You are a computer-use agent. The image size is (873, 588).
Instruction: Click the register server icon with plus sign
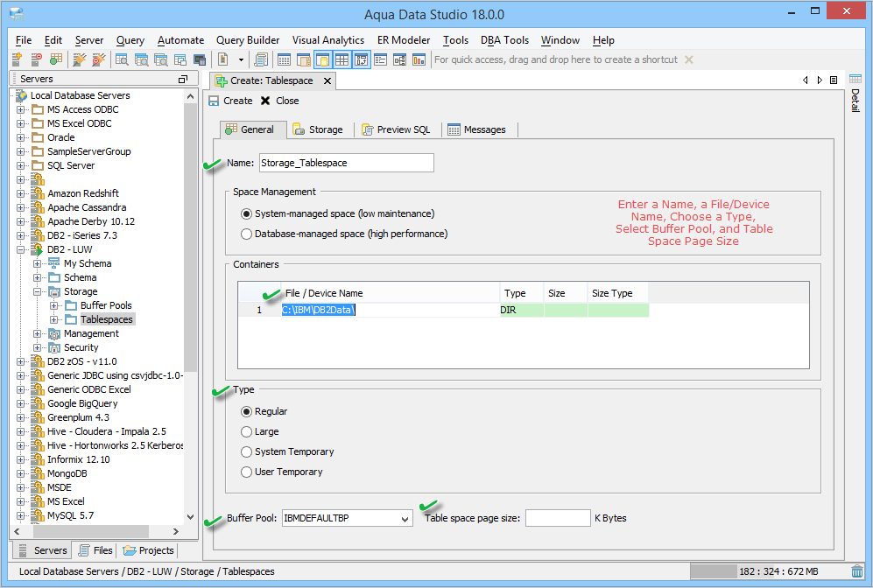coord(17,59)
